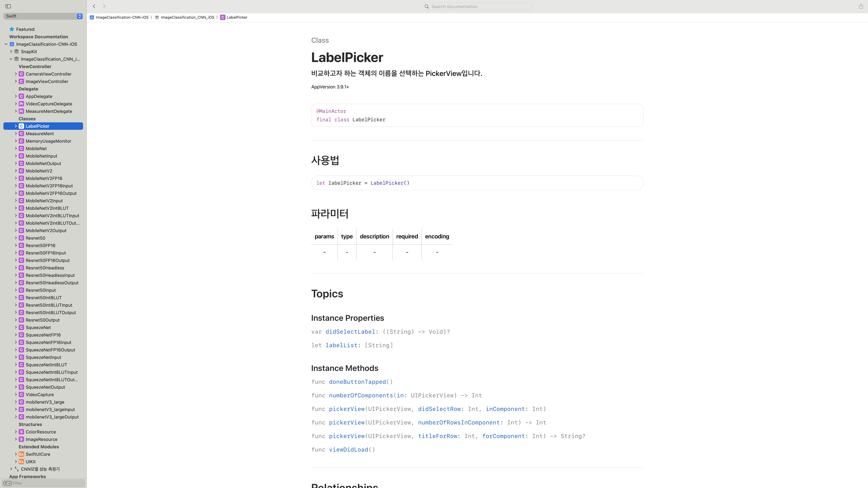Open the Swift language dropdown
The height and width of the screenshot is (488, 868).
click(43, 16)
